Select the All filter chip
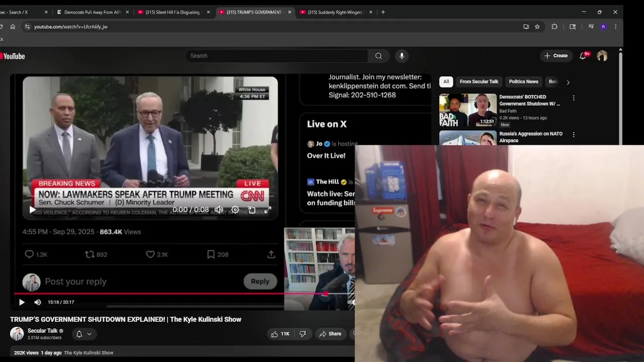The width and height of the screenshot is (644, 362). tap(446, 81)
